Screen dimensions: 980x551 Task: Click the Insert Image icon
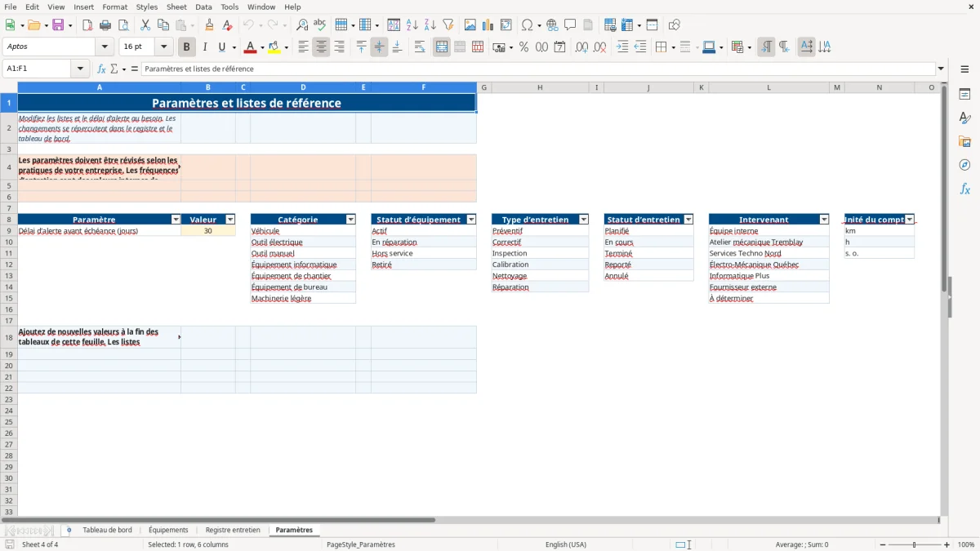click(x=470, y=25)
